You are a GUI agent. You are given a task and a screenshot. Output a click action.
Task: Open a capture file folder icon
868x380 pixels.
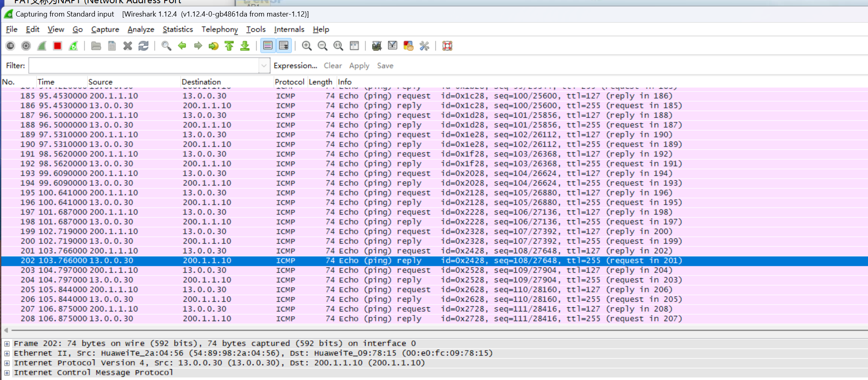96,46
